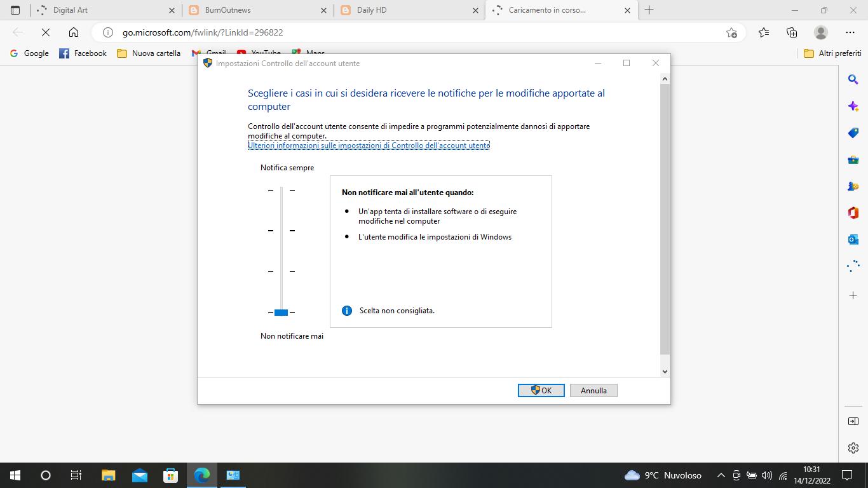The height and width of the screenshot is (488, 868).
Task: Click the Annulla button
Action: pos(593,391)
